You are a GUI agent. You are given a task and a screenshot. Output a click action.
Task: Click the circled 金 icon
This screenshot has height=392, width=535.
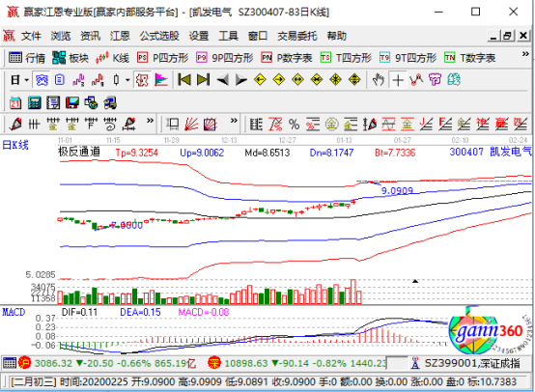(x=331, y=125)
